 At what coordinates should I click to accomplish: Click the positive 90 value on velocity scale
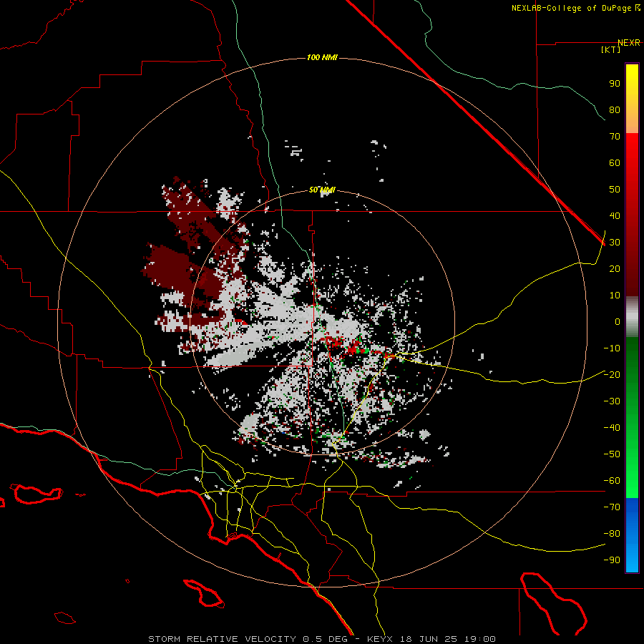click(615, 84)
